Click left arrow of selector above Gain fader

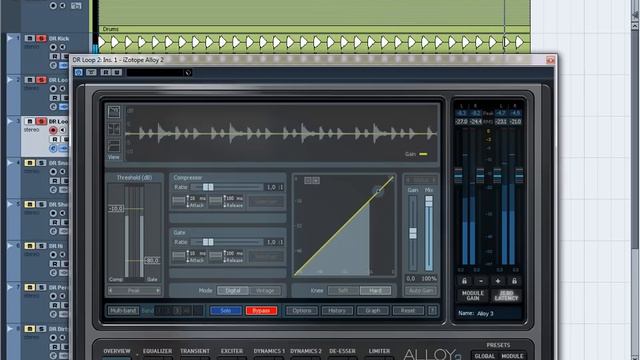click(x=408, y=180)
